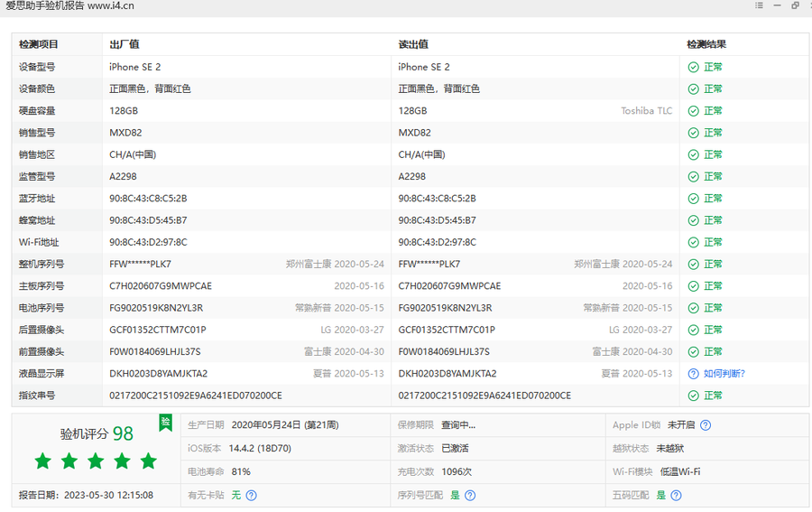Image resolution: width=812 pixels, height=512 pixels.
Task: Click the green 验 bookmark badge
Action: click(x=166, y=423)
